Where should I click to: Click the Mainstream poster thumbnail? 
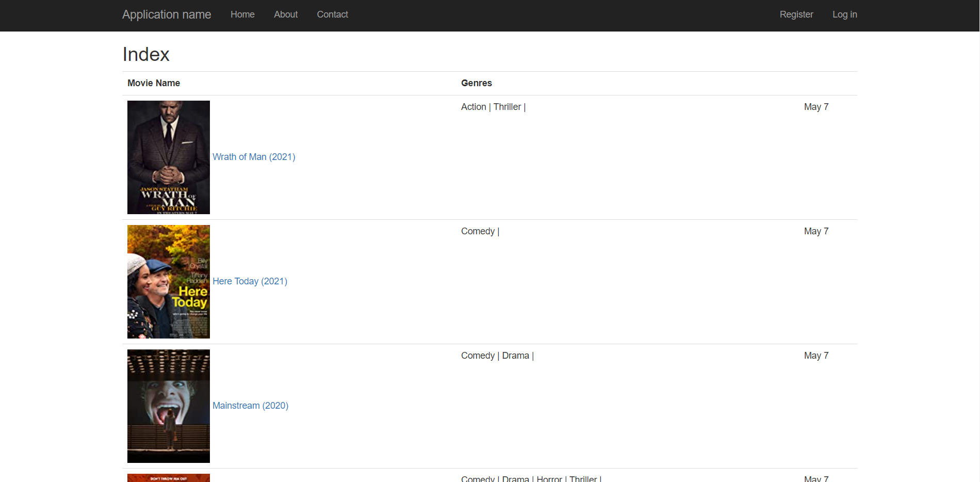(x=168, y=406)
